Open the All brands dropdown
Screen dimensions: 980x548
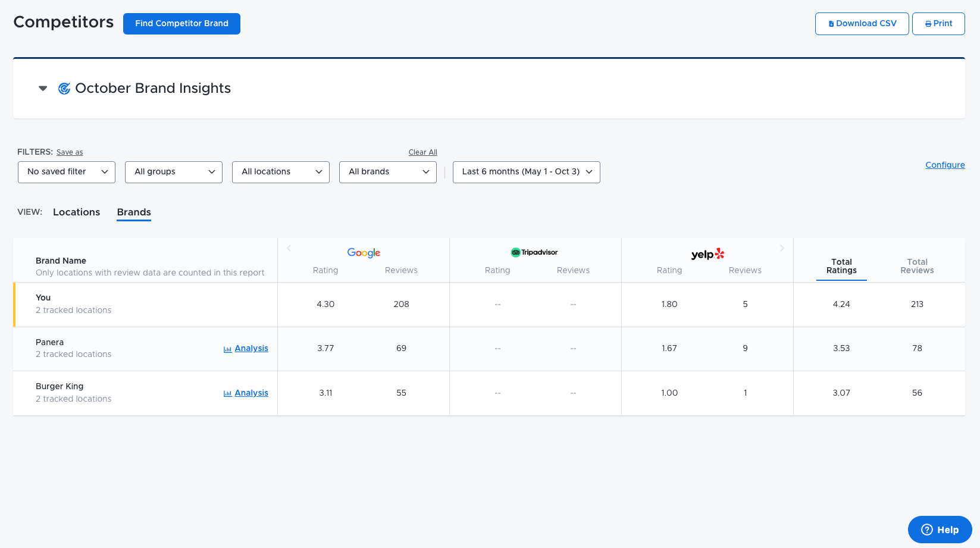[x=388, y=172]
